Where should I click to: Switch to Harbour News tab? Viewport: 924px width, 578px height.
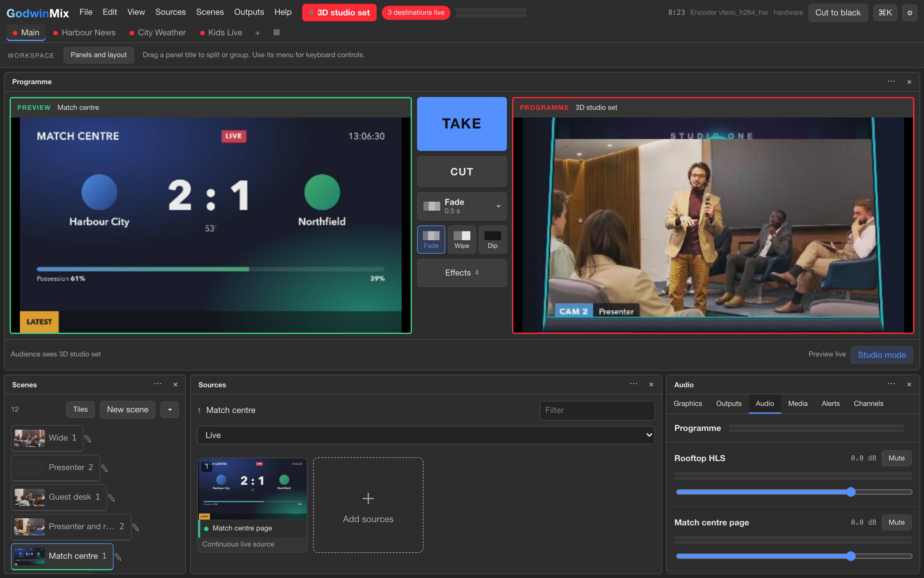pos(84,32)
